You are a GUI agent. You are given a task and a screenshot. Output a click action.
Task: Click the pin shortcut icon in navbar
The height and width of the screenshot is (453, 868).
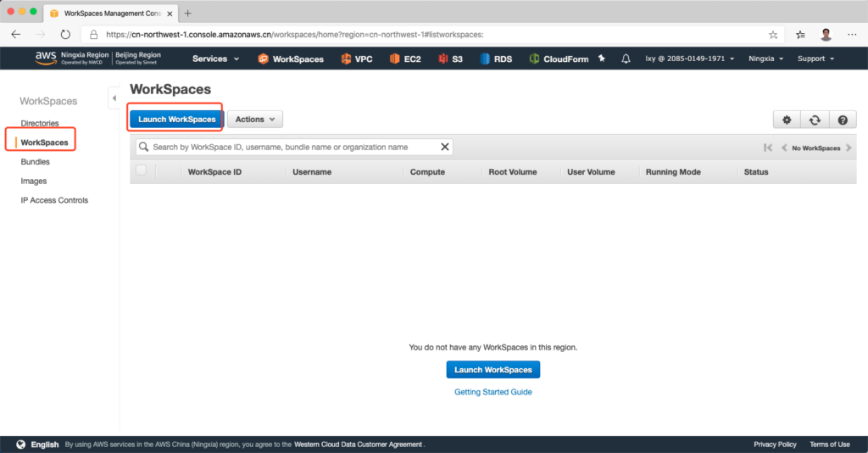[602, 59]
